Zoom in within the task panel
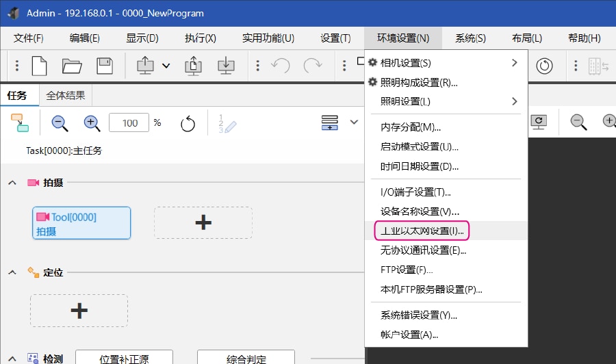 [92, 123]
